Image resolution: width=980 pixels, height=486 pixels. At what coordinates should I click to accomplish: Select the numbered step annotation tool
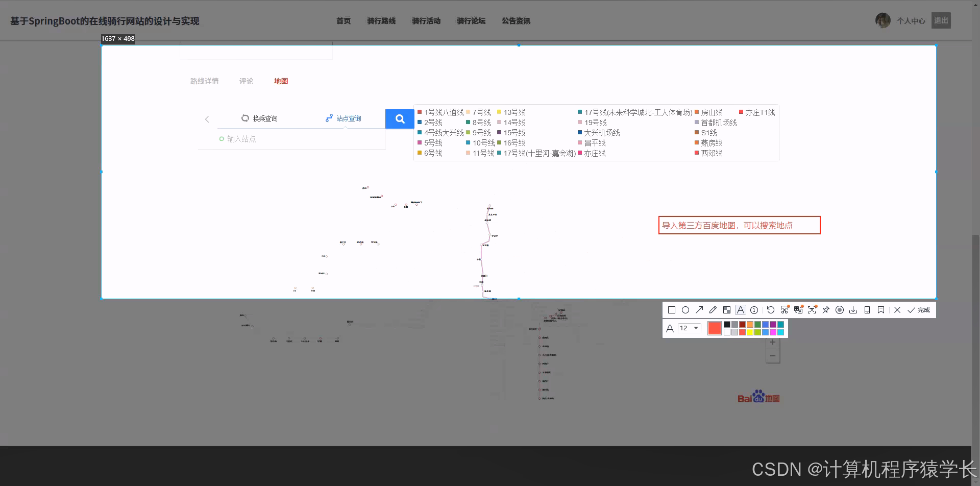point(754,310)
